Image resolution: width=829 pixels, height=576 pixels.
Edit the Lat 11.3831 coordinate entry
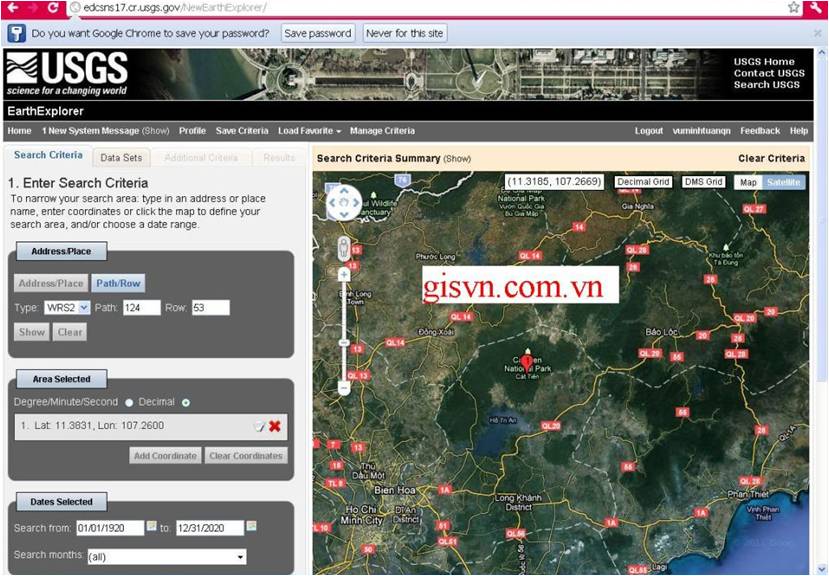point(259,426)
